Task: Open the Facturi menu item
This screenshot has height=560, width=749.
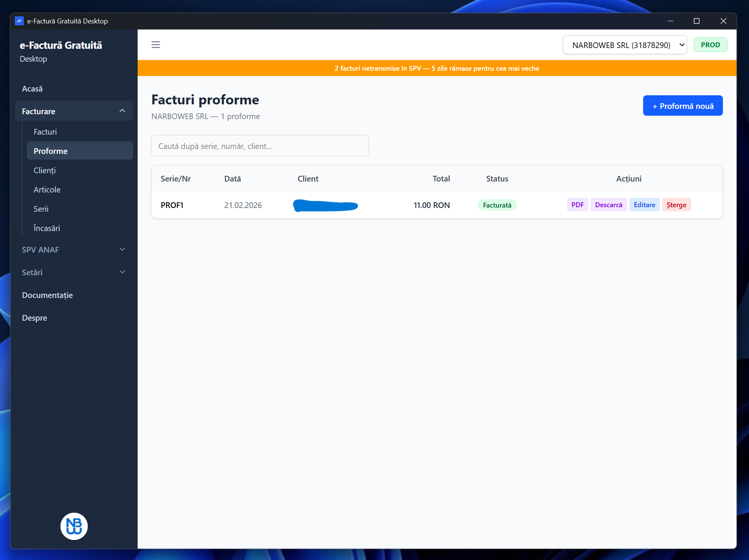Action: pos(45,132)
